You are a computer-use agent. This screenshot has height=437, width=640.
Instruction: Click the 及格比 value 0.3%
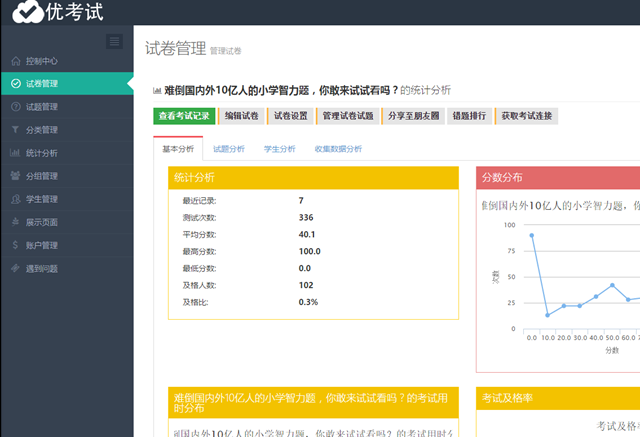click(308, 302)
